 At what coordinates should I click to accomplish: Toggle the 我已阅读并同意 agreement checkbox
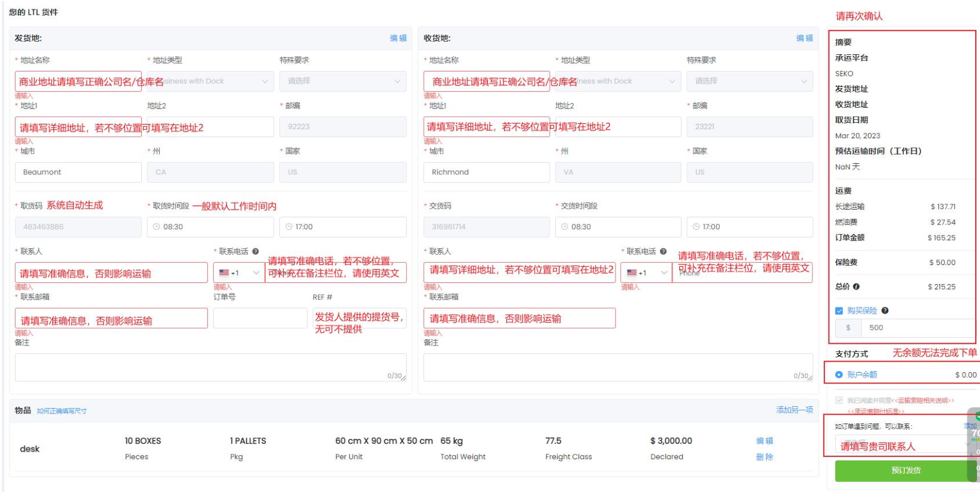point(839,400)
